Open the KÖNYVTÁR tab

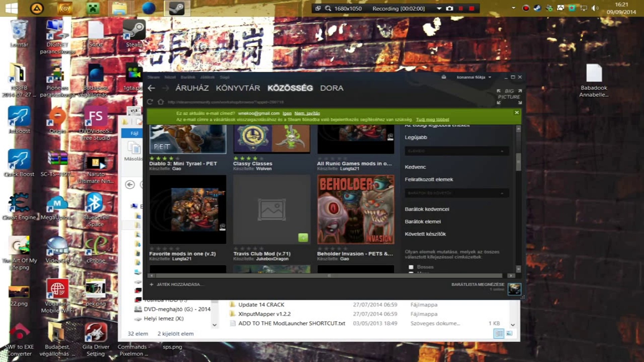(238, 88)
